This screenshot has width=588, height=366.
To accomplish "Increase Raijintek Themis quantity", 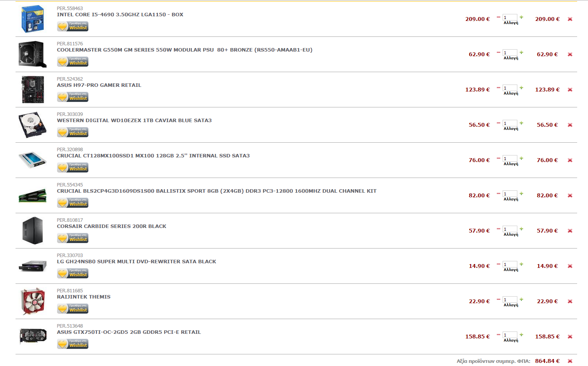I will coord(521,299).
